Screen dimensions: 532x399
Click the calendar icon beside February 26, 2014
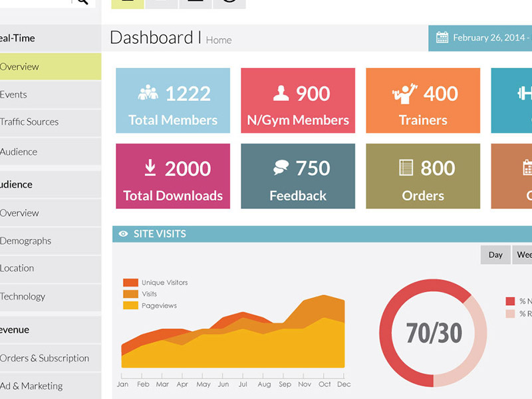point(442,37)
